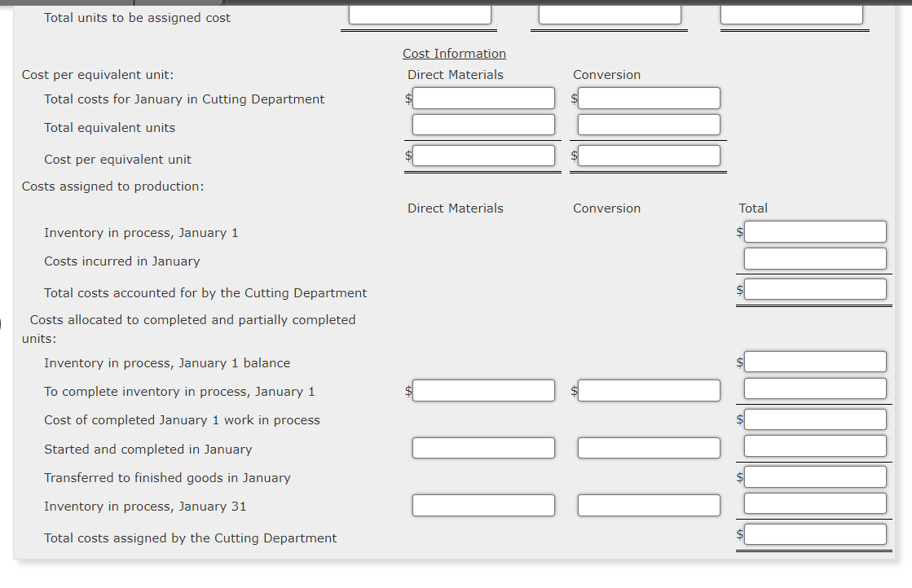
Task: Select Total equivalent units Direct Materials box
Action: 483,124
